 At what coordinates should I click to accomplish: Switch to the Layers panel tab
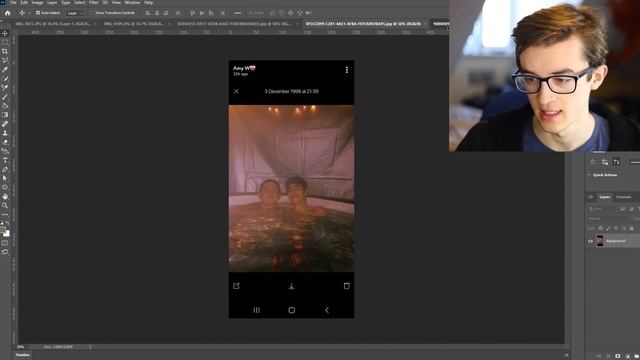click(x=605, y=197)
